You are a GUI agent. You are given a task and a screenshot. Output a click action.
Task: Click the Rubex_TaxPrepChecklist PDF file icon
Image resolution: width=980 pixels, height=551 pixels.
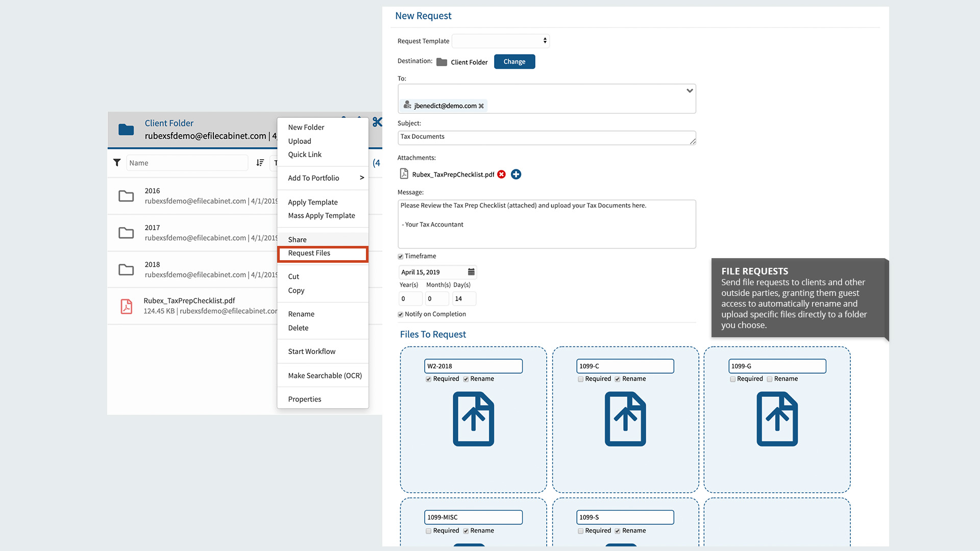click(126, 306)
